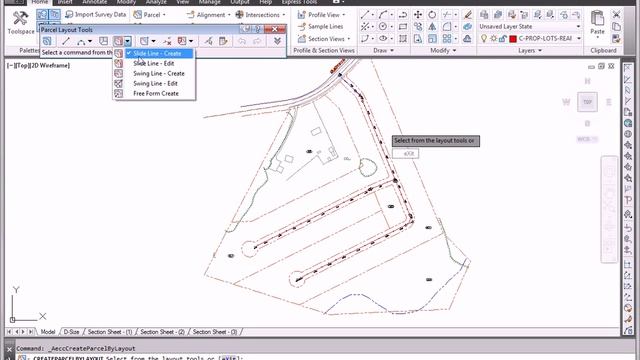Viewport: 640px width, 360px height.
Task: Switch to Section Sheet - (3) tab
Action: tap(215, 332)
